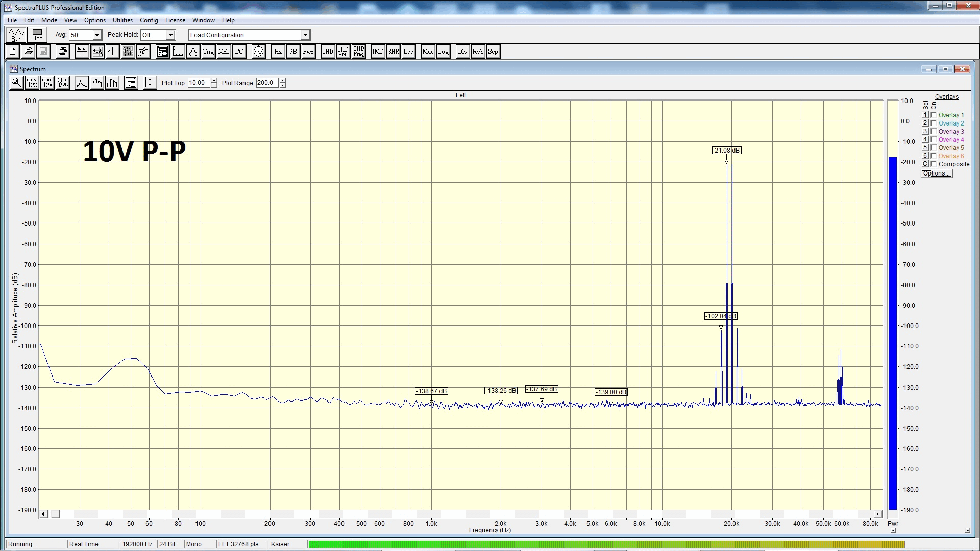Check the Composite overlay box
The image size is (980, 551).
tap(934, 164)
